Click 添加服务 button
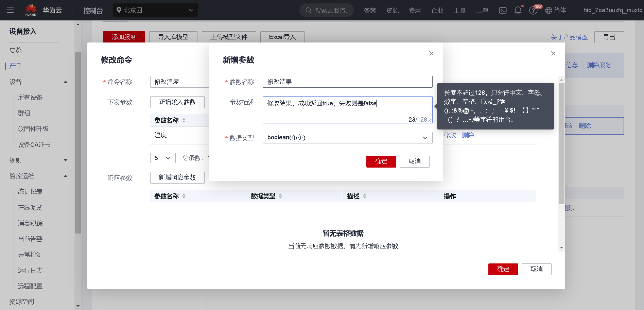The height and width of the screenshot is (310, 644). click(x=124, y=37)
